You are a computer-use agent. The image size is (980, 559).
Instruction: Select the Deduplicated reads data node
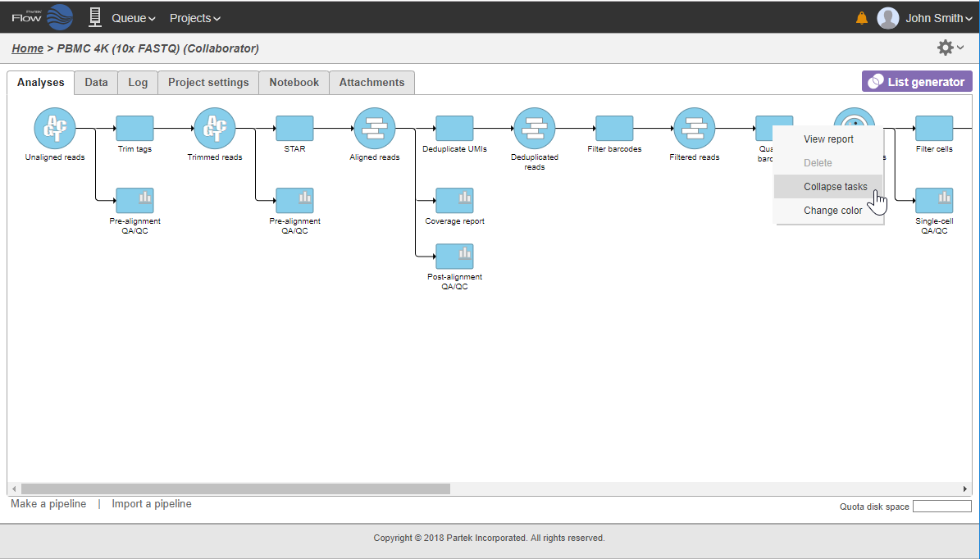click(x=535, y=129)
